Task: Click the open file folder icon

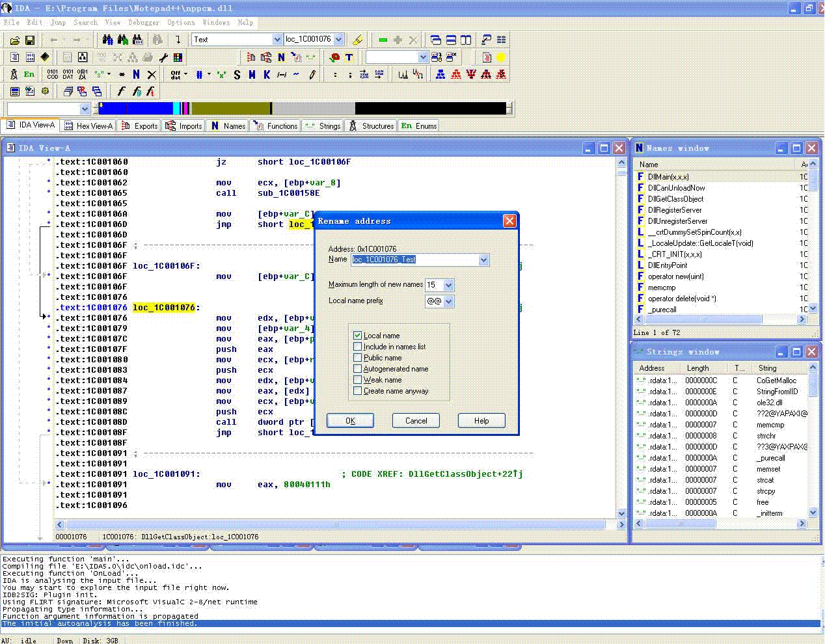Action: tap(14, 40)
